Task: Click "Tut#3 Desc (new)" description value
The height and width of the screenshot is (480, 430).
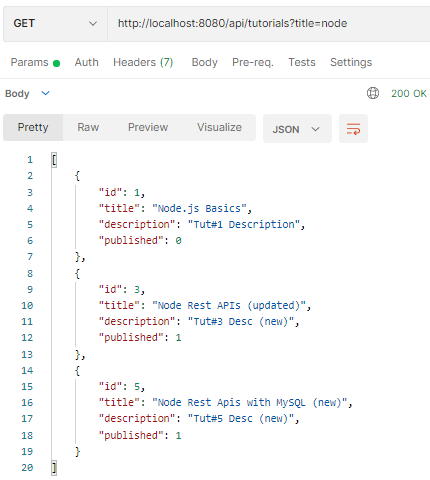Action: [240, 322]
